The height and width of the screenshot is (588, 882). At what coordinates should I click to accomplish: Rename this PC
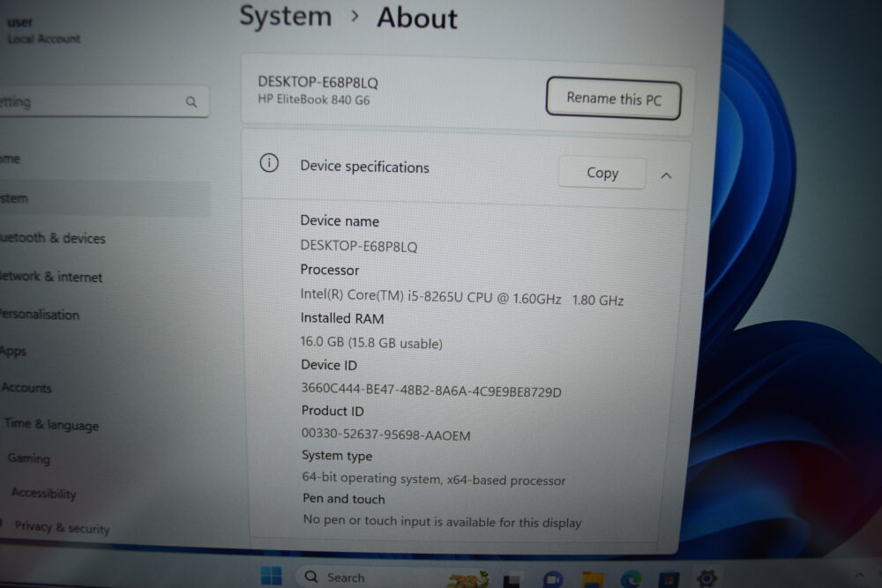pyautogui.click(x=613, y=99)
